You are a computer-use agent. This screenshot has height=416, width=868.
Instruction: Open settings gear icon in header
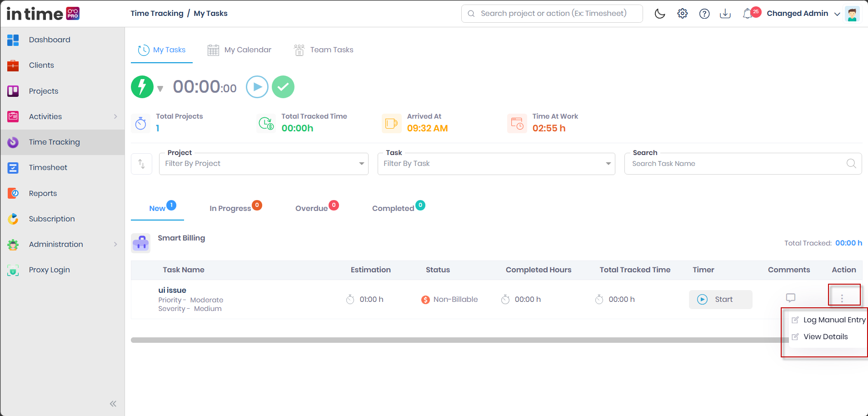coord(682,14)
